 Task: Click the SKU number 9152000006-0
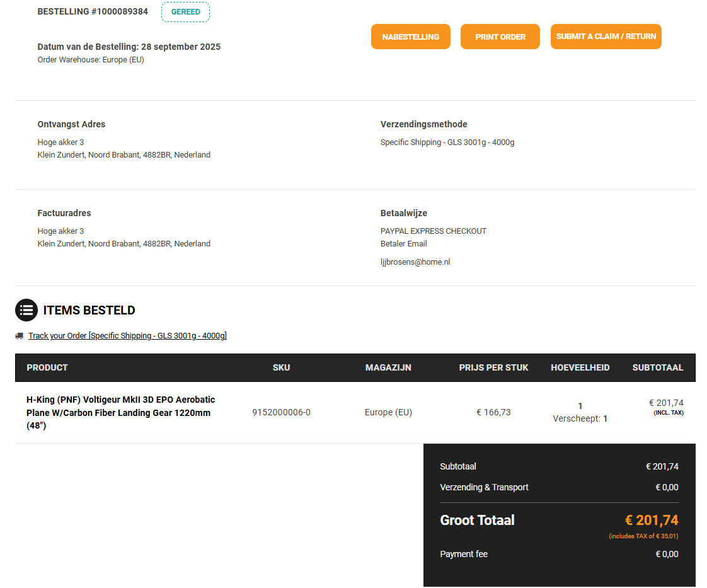(x=281, y=413)
